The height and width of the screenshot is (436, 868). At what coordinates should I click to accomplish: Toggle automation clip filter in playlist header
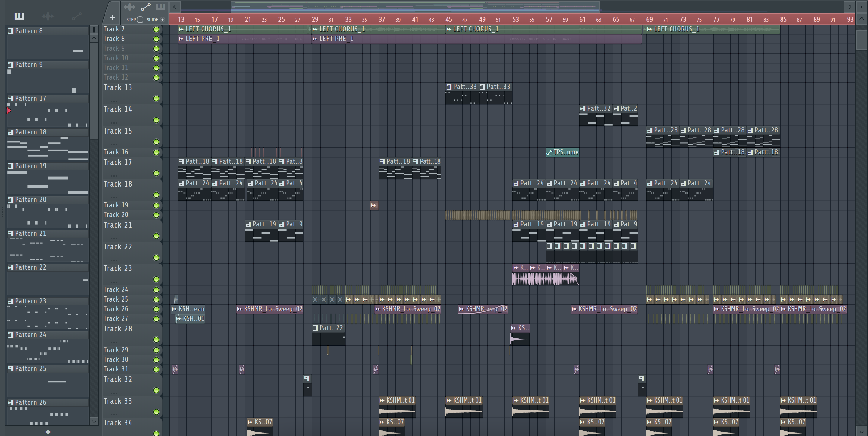tap(146, 7)
